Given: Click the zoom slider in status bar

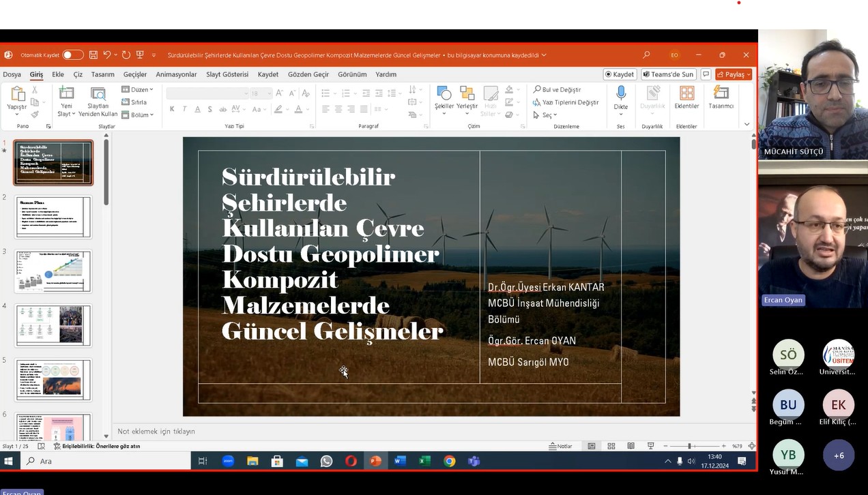Looking at the screenshot, I should click(x=689, y=446).
